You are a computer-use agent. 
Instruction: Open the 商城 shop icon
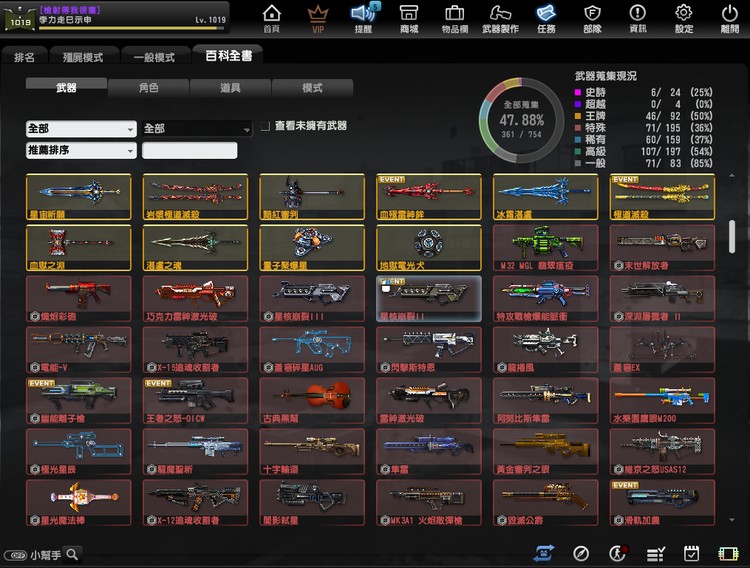coord(409,17)
